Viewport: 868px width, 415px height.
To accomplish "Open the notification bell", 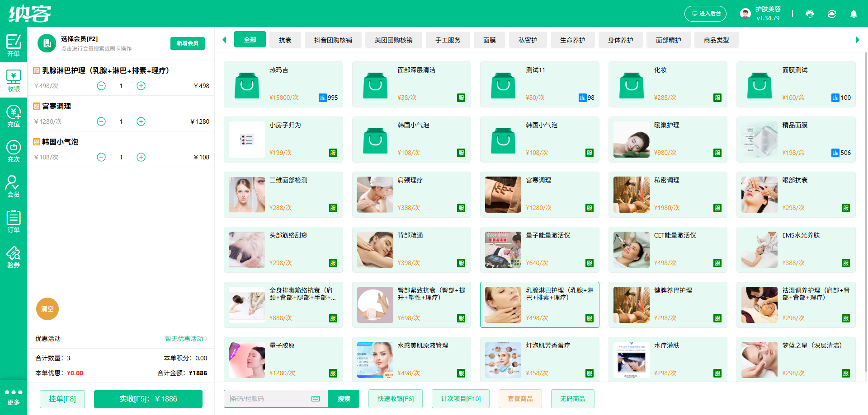I will point(854,14).
